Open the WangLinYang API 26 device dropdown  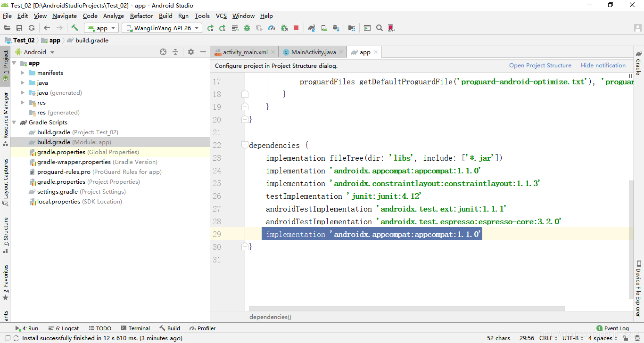pyautogui.click(x=162, y=28)
